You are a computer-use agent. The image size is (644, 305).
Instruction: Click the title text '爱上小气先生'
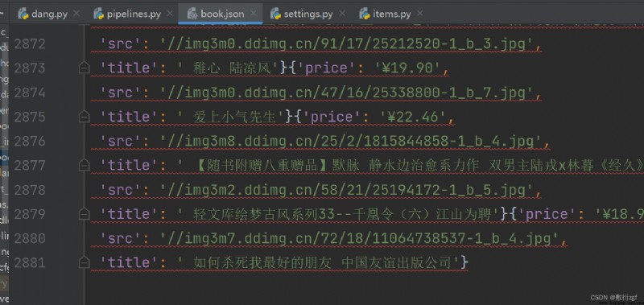(234, 117)
